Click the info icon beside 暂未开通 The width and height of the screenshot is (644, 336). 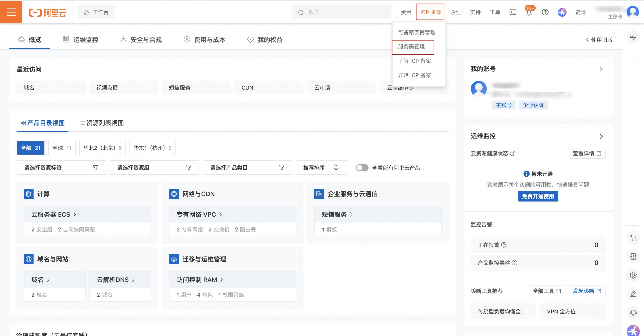click(x=526, y=174)
